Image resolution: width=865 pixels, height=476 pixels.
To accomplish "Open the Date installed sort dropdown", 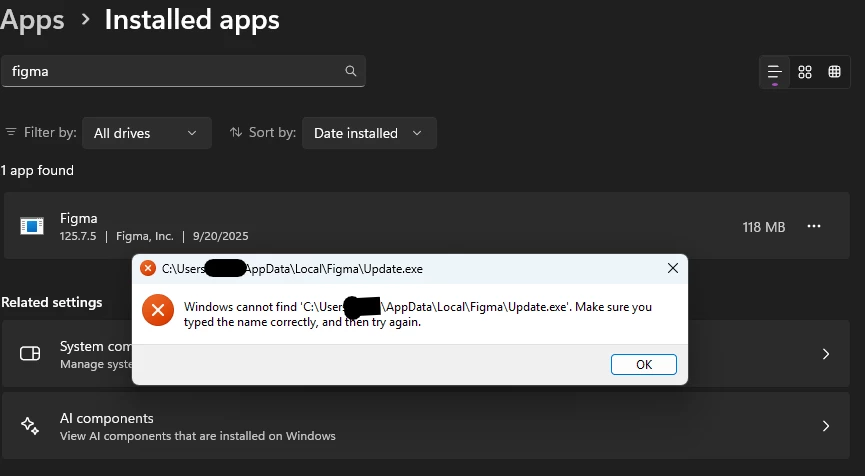I will point(369,133).
